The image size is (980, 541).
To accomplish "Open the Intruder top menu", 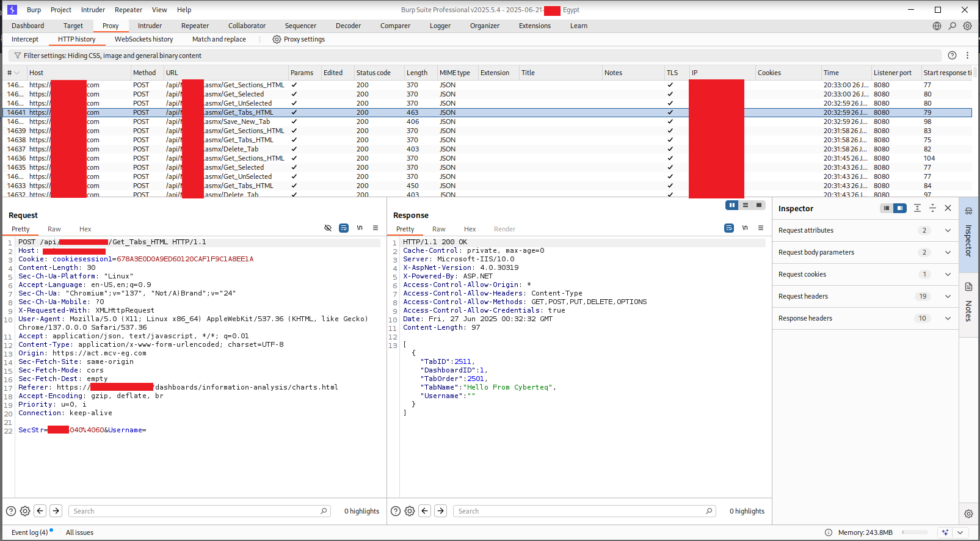I will [x=93, y=10].
